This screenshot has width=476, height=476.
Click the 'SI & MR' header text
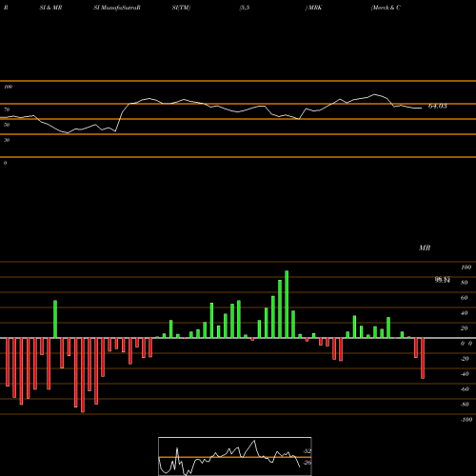pyautogui.click(x=50, y=8)
